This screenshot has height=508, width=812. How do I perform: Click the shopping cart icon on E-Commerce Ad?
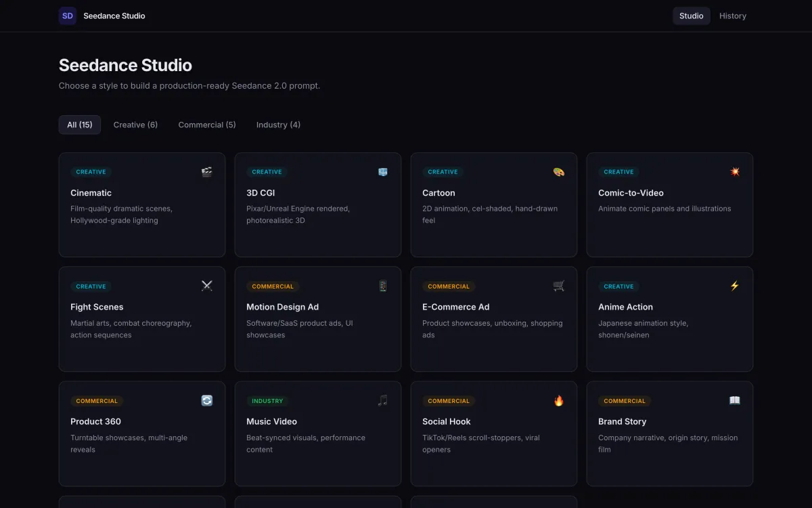pyautogui.click(x=559, y=286)
